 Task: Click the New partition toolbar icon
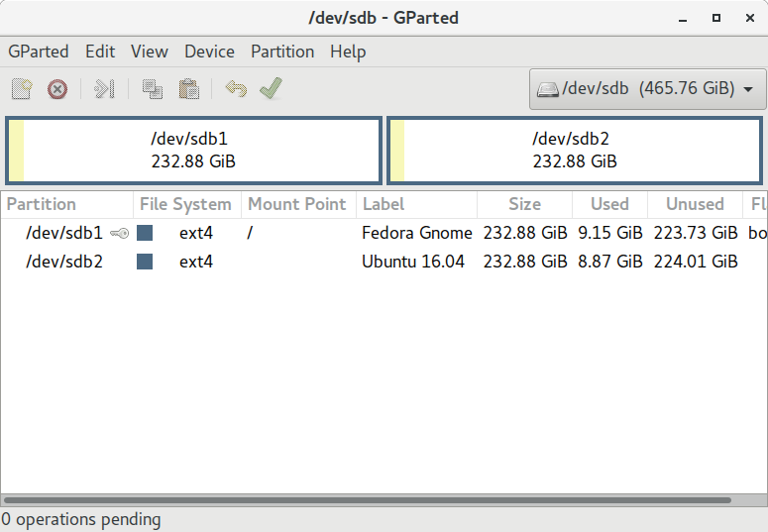(22, 89)
